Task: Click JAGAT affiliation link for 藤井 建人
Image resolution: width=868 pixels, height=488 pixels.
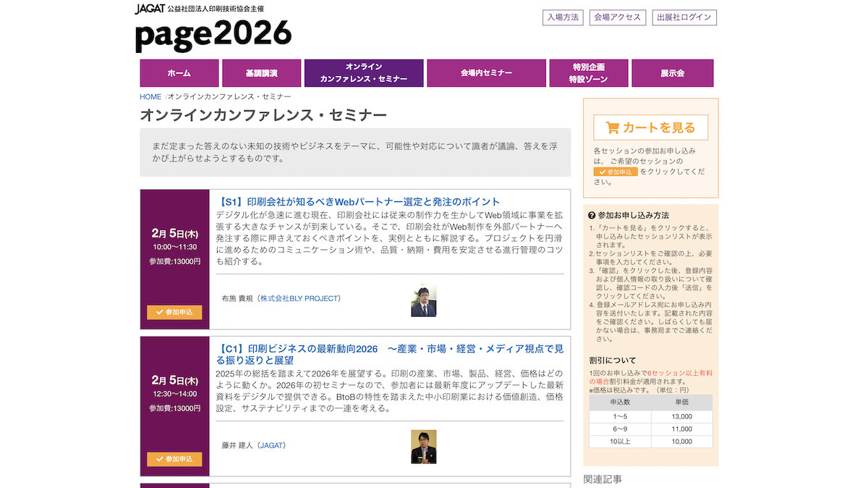Action: tap(271, 445)
